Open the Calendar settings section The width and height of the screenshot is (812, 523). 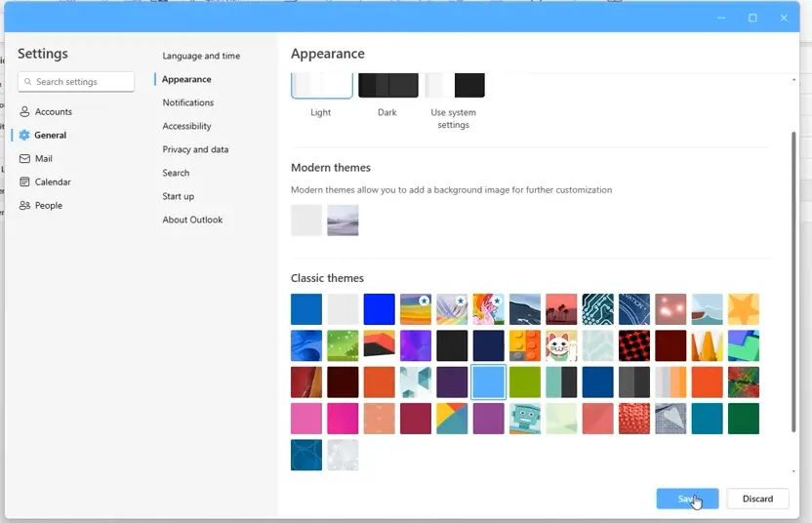tap(45, 181)
